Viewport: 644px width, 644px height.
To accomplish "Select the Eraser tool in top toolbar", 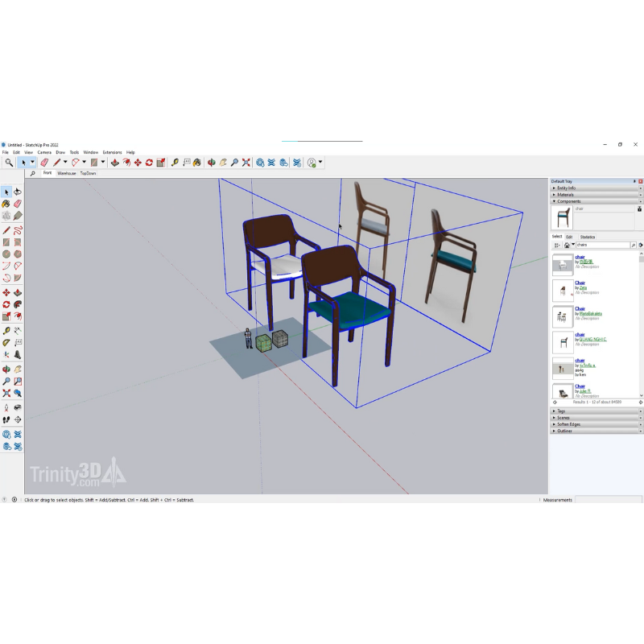I will pyautogui.click(x=44, y=163).
